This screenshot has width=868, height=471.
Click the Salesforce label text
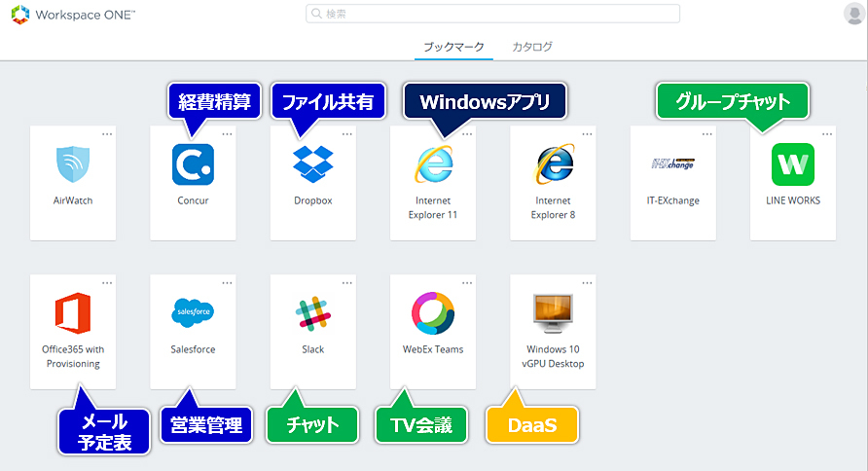(x=193, y=349)
